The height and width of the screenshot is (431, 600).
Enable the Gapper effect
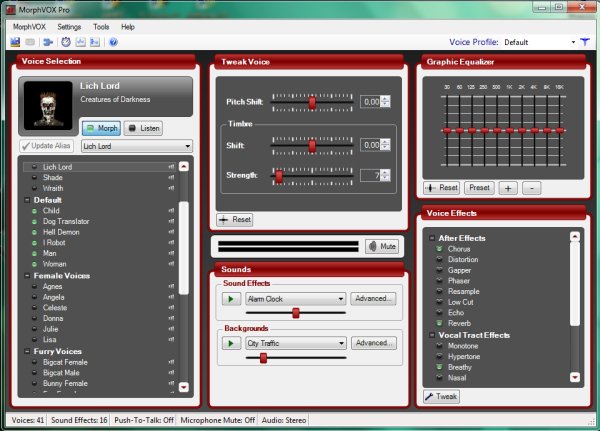coord(440,270)
